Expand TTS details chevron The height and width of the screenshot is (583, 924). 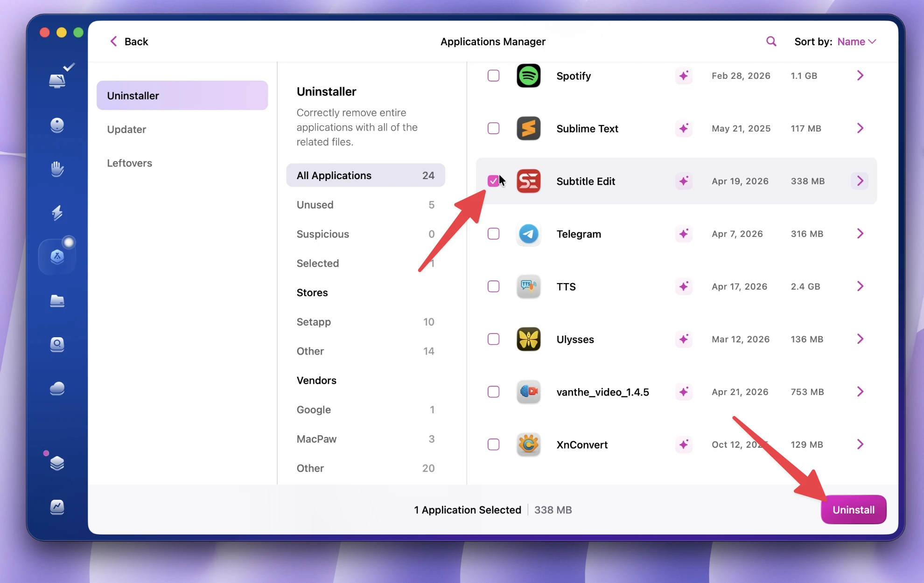click(x=860, y=286)
